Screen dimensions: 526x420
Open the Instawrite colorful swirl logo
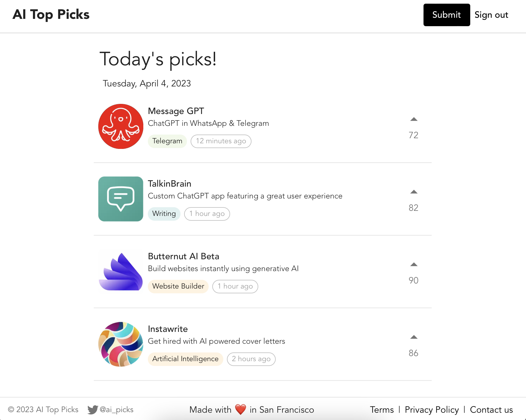(121, 344)
